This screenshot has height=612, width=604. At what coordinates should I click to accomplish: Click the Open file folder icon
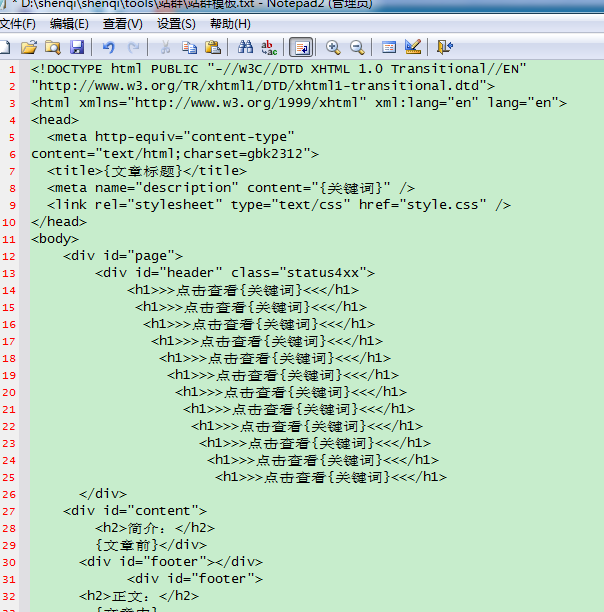coord(29,47)
